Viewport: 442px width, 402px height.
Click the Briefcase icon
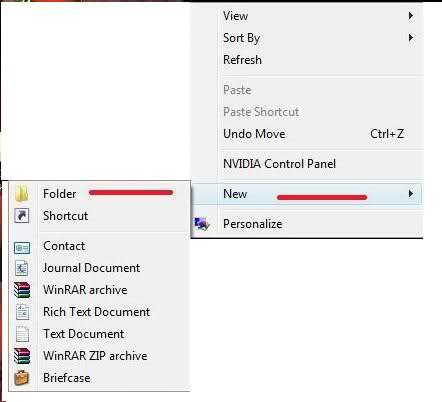click(x=22, y=378)
